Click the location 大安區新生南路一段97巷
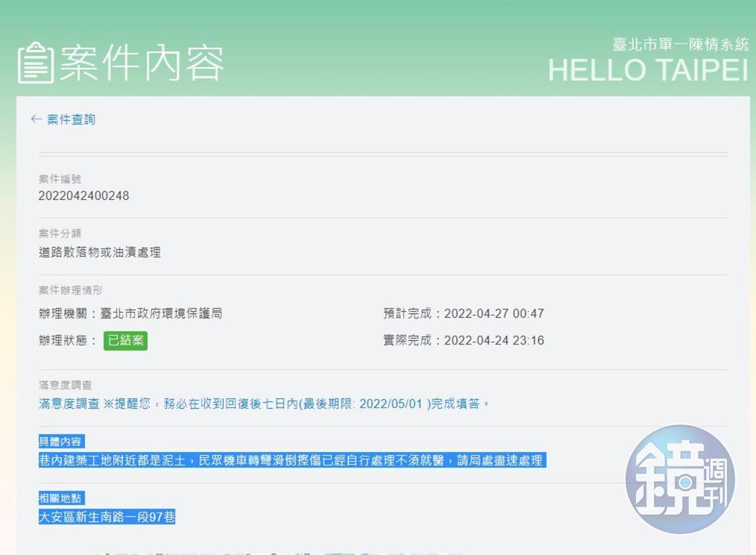Viewport: 756px width, 555px height. [x=107, y=517]
